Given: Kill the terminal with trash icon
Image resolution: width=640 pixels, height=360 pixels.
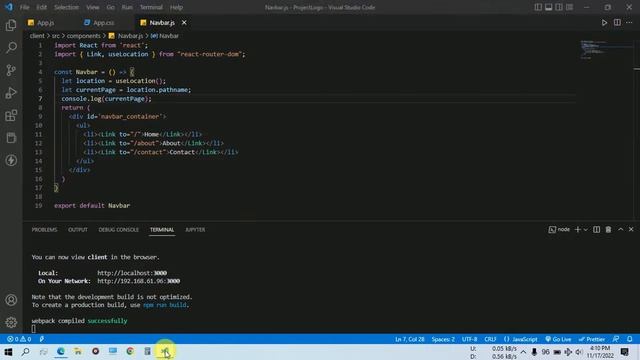Looking at the screenshot, I should (x=608, y=230).
